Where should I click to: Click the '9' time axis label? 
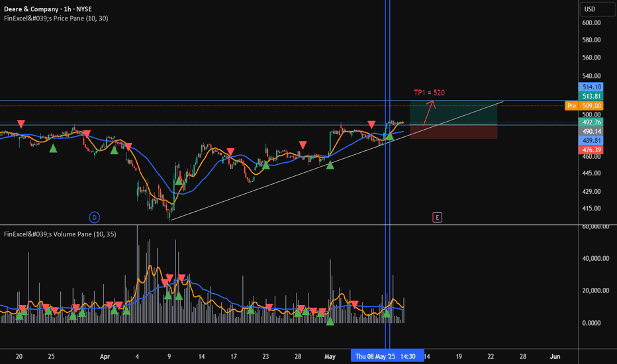tap(169, 357)
